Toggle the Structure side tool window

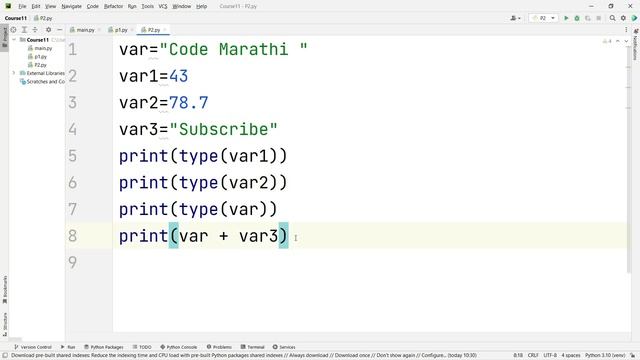4,324
